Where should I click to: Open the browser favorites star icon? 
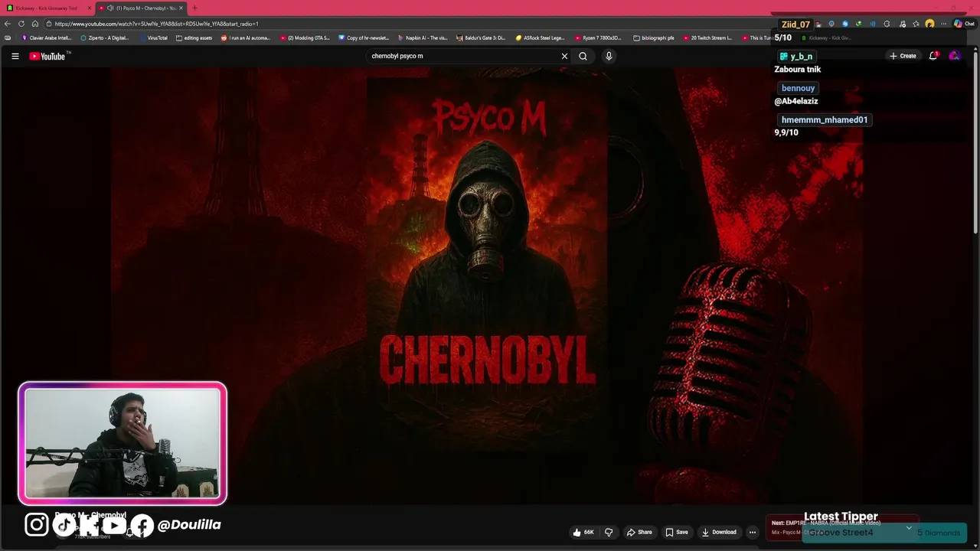pyautogui.click(x=916, y=24)
